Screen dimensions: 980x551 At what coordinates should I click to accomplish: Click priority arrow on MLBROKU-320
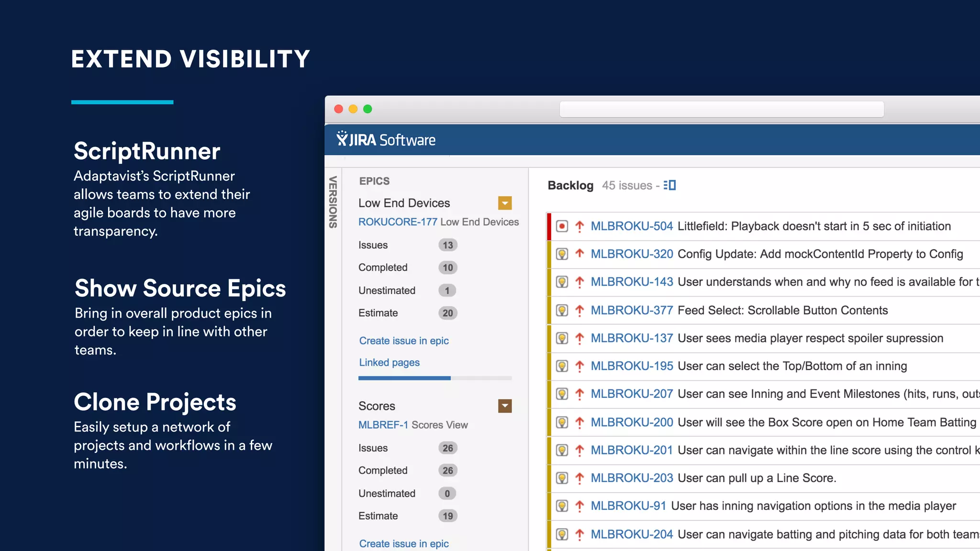pos(579,254)
